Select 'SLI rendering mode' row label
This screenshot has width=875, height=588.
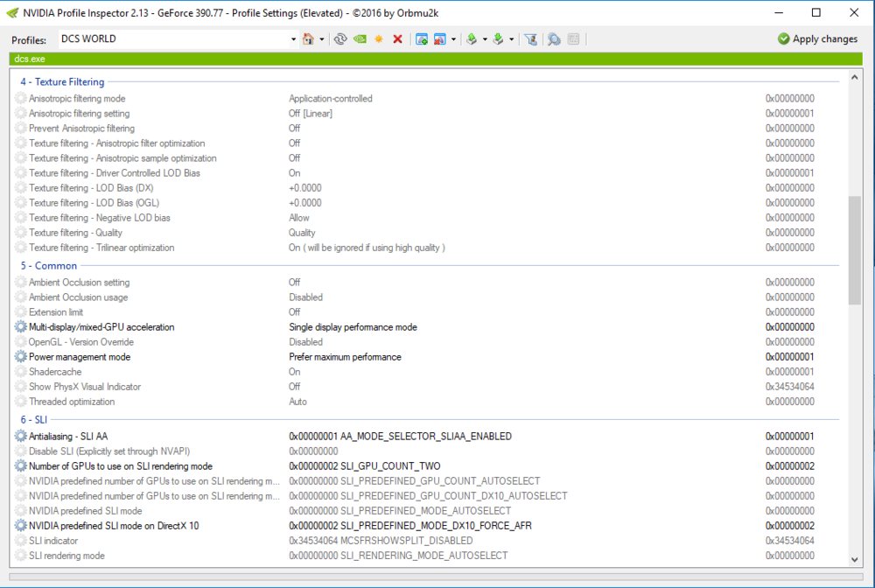point(67,556)
